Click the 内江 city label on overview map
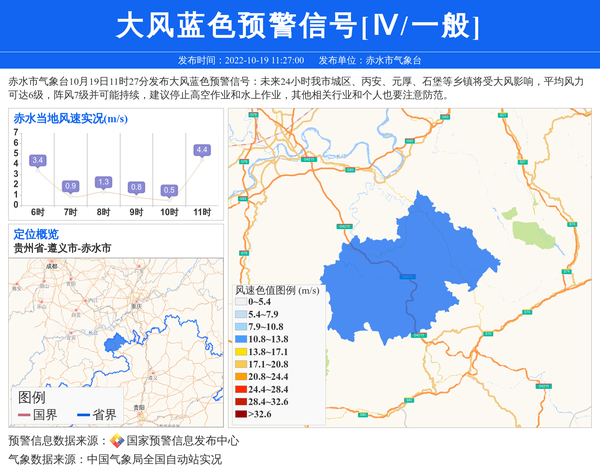Image resolution: width=600 pixels, height=471 pixels. point(93,300)
